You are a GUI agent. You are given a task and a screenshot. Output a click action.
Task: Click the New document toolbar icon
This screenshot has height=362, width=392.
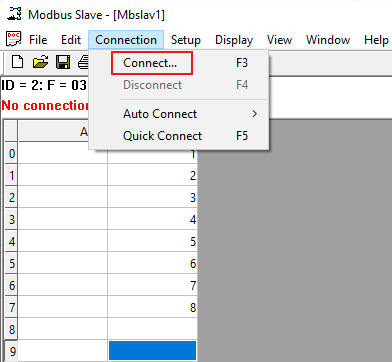coord(17,62)
